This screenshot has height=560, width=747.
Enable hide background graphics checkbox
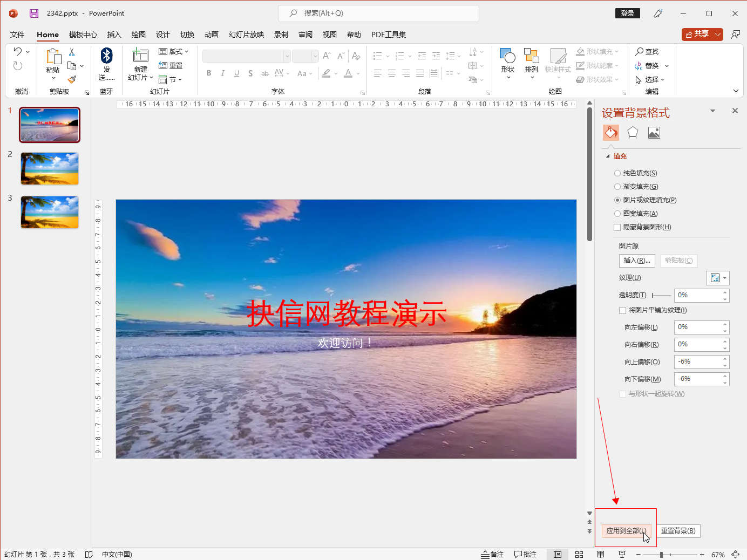point(617,227)
